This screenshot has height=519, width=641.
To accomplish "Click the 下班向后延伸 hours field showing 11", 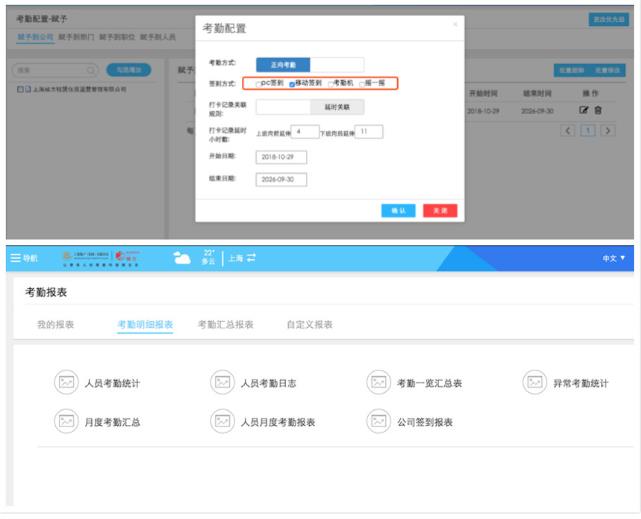I will (x=369, y=132).
